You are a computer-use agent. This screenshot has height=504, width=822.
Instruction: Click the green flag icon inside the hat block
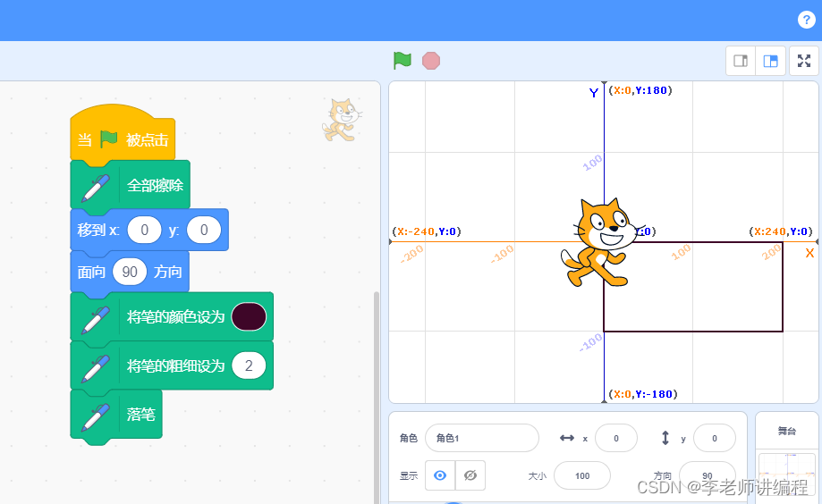[x=109, y=139]
